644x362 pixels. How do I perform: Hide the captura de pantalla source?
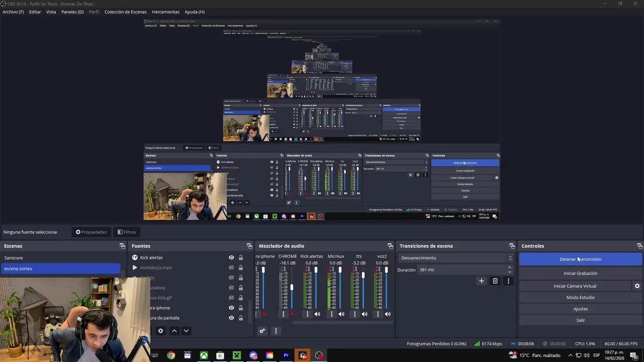tap(231, 318)
